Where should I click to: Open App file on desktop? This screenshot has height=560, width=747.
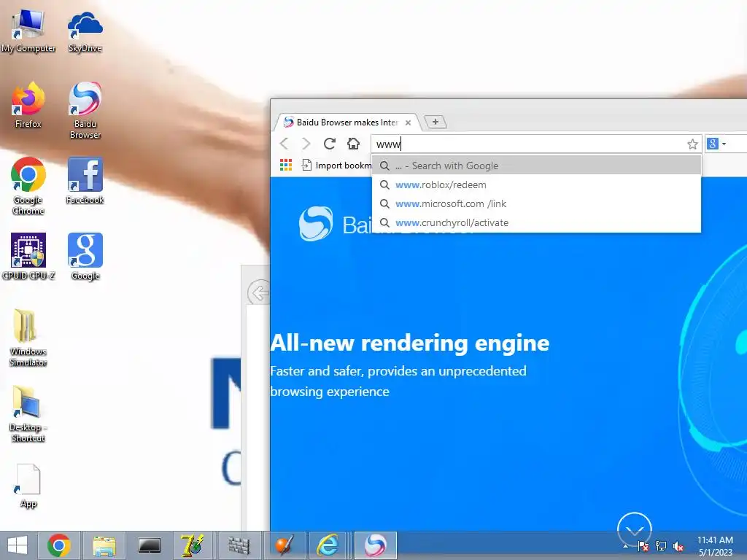click(28, 486)
